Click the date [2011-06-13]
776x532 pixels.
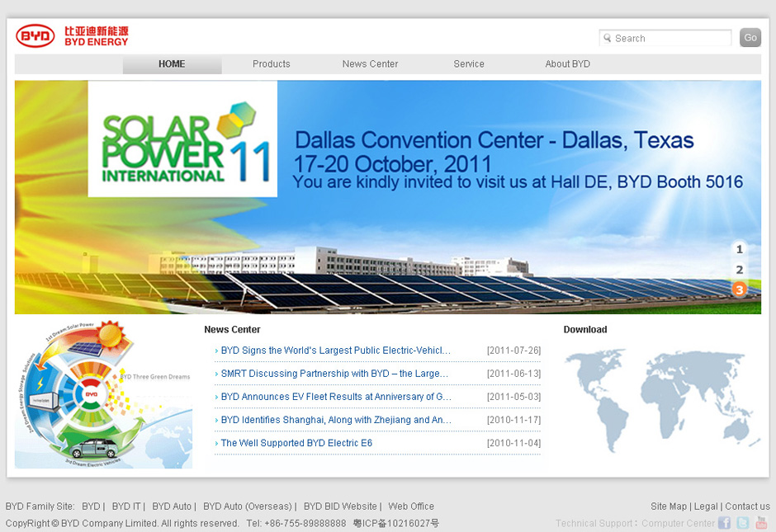513,374
